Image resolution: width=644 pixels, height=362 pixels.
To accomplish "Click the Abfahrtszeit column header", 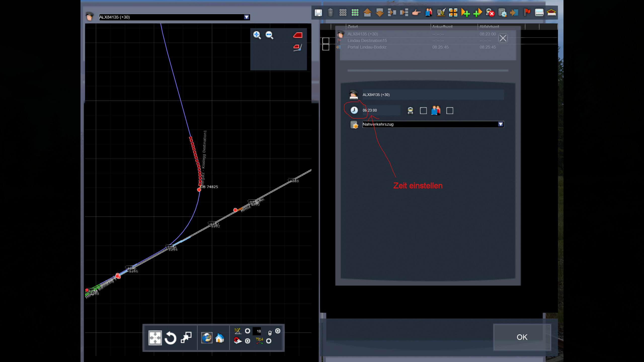I will coord(489,27).
